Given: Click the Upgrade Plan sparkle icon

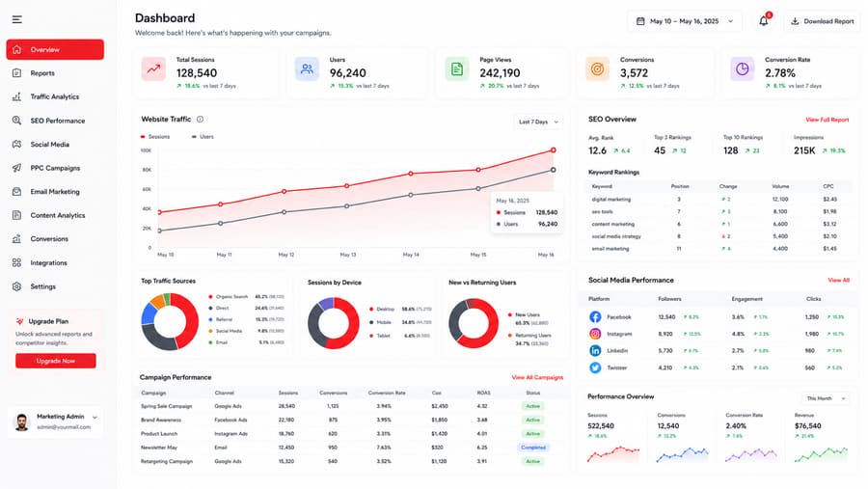Looking at the screenshot, I should click(x=20, y=321).
